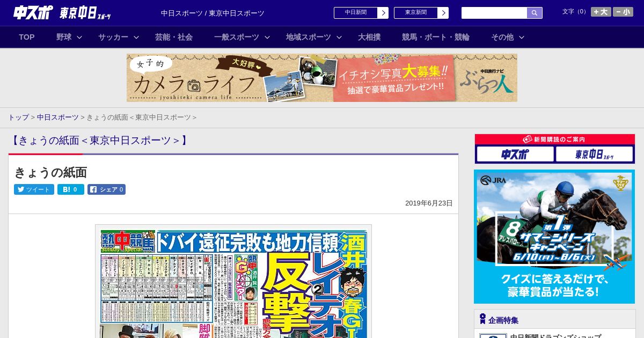Open the サッカー menu
The width and height of the screenshot is (644, 338).
[113, 37]
